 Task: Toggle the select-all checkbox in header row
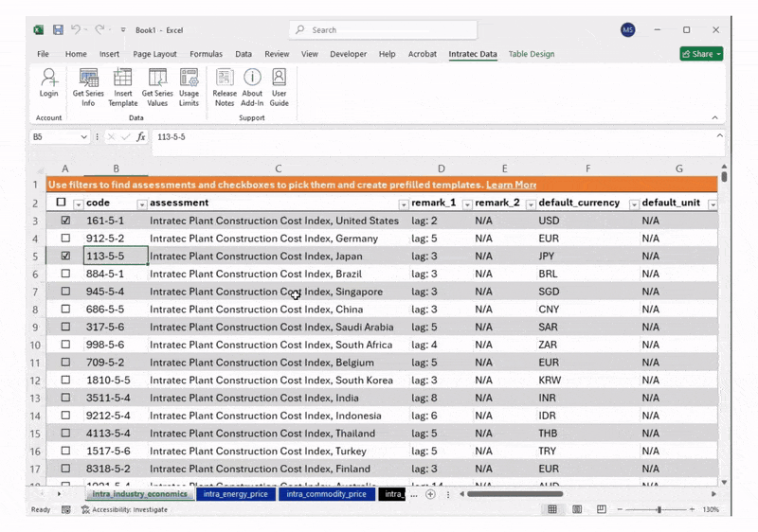click(x=62, y=203)
